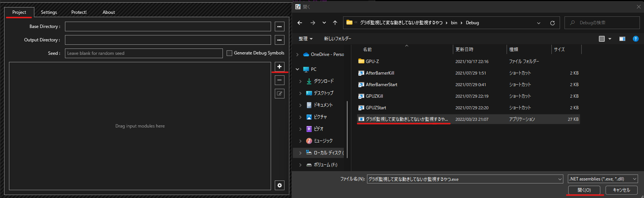Open ビデオ in navigation pane
Image resolution: width=644 pixels, height=198 pixels.
tap(315, 129)
